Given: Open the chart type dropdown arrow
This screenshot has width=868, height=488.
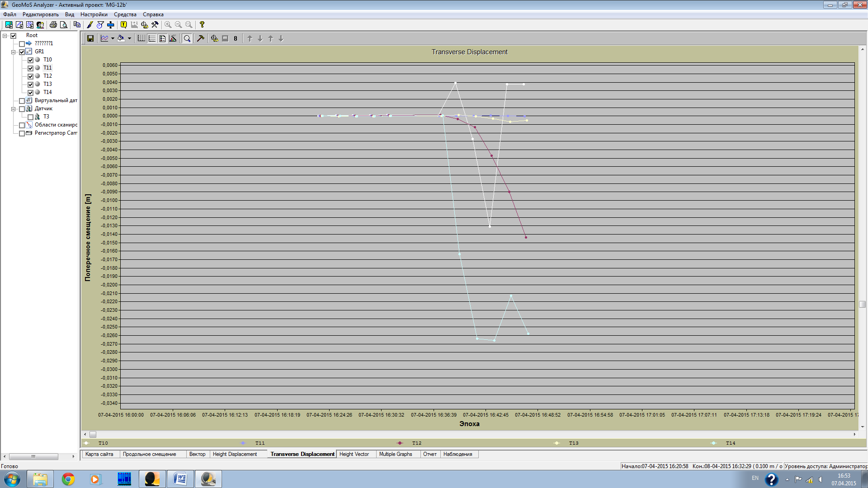Looking at the screenshot, I should (x=113, y=38).
